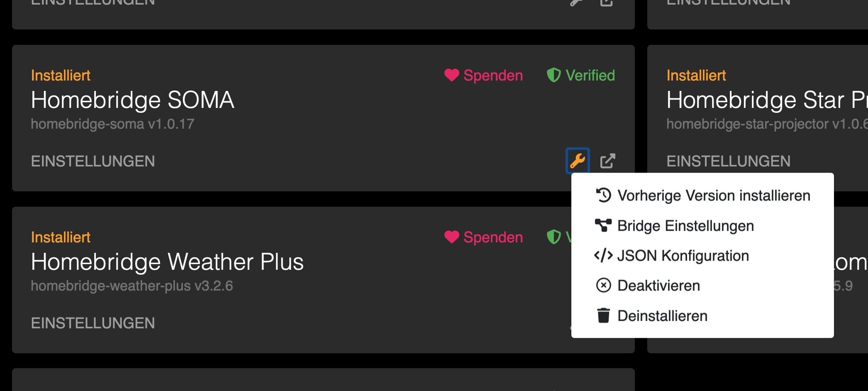The width and height of the screenshot is (868, 391).
Task: Click the history icon for previous version
Action: [603, 195]
